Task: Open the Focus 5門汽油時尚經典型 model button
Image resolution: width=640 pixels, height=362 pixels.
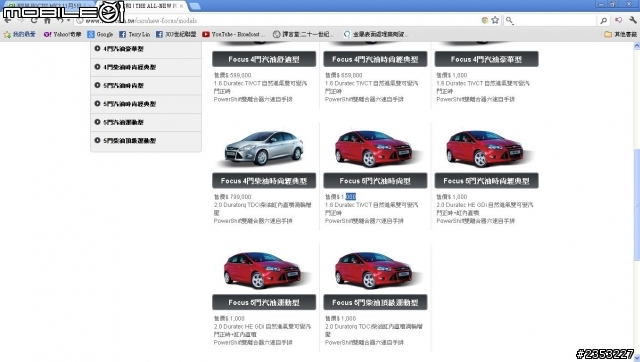Action: tap(487, 181)
